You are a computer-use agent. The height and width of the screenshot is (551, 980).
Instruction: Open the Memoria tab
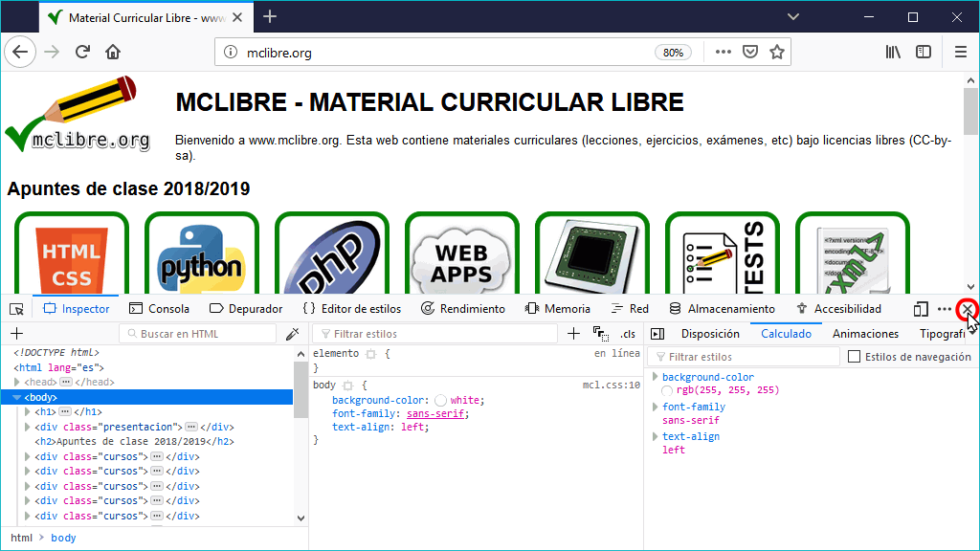tap(558, 309)
